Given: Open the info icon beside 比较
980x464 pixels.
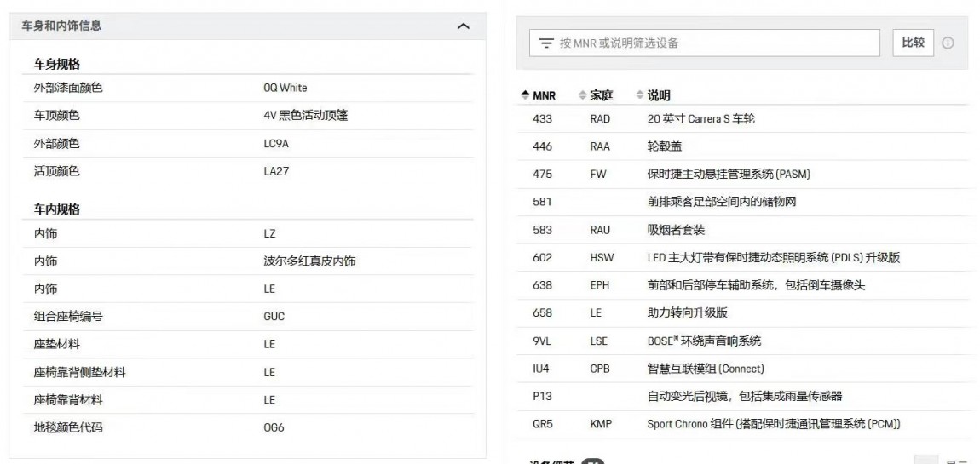Looking at the screenshot, I should click(x=948, y=43).
